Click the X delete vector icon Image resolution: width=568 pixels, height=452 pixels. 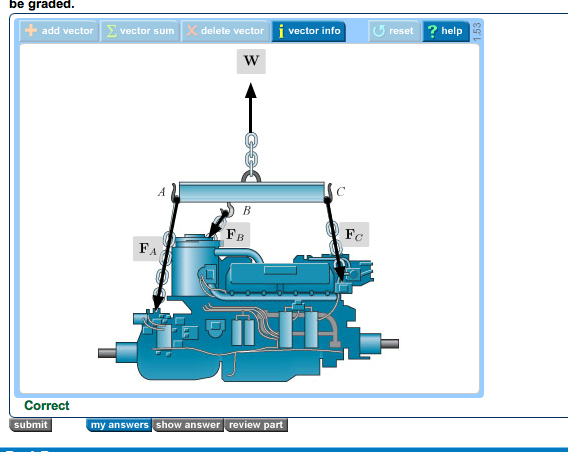tap(192, 30)
